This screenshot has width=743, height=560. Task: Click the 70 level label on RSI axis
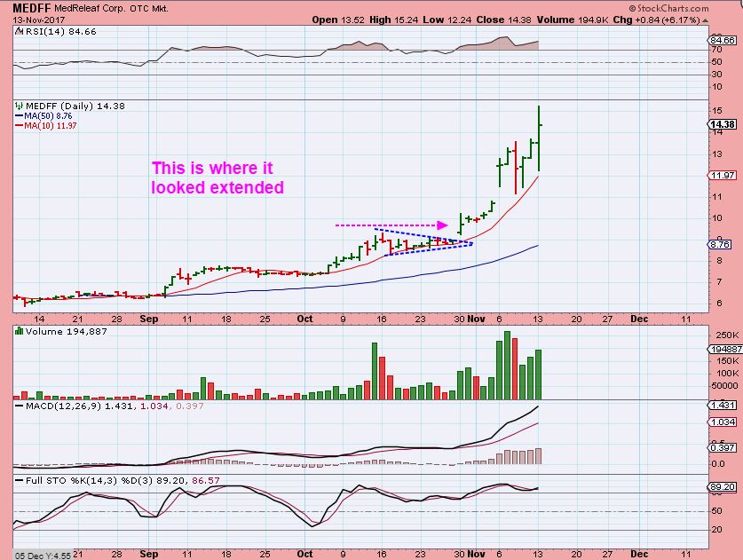[716, 50]
